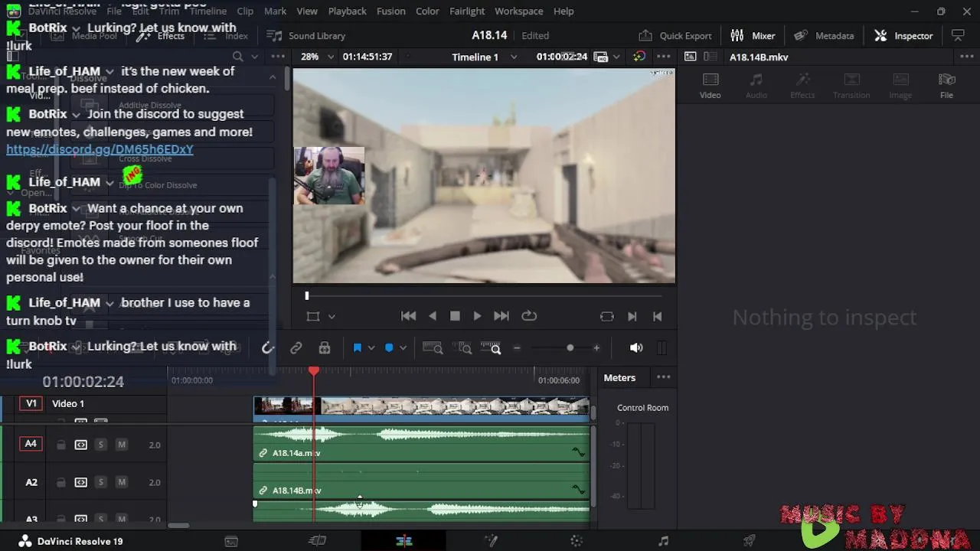
Task: Toggle position lock in timeline toolbar
Action: click(x=325, y=348)
